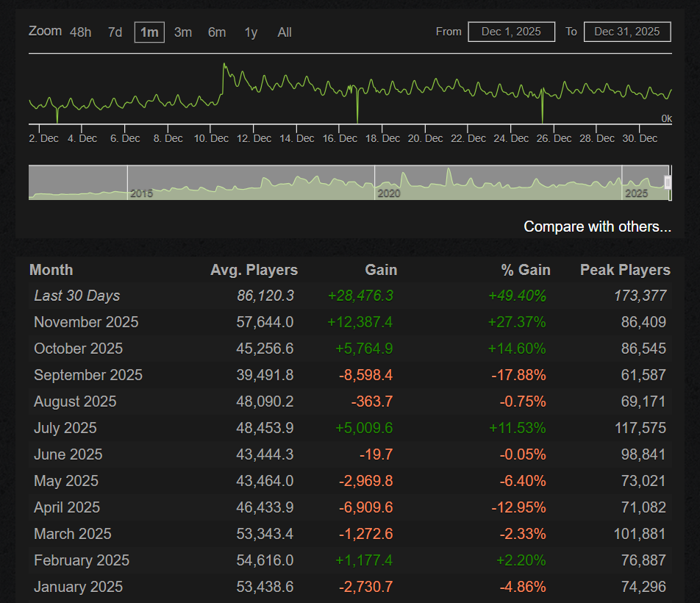Click the 26. Dec axis label

pos(554,139)
